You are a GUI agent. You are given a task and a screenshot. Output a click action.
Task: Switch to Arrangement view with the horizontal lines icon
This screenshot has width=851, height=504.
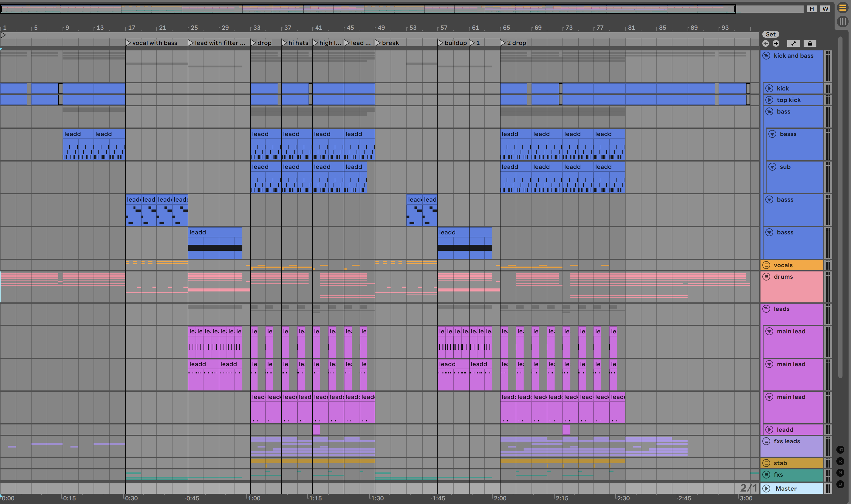(x=842, y=8)
